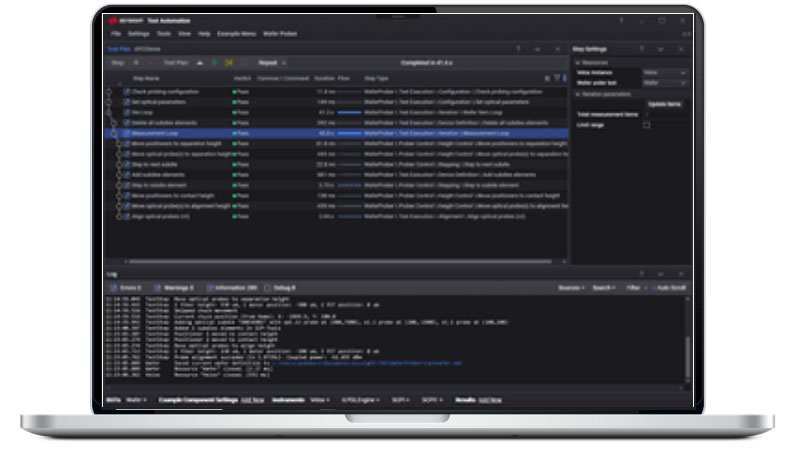This screenshot has height=450, width=800.
Task: Toggle the enable circle for Set optical parameters
Action: 109,102
